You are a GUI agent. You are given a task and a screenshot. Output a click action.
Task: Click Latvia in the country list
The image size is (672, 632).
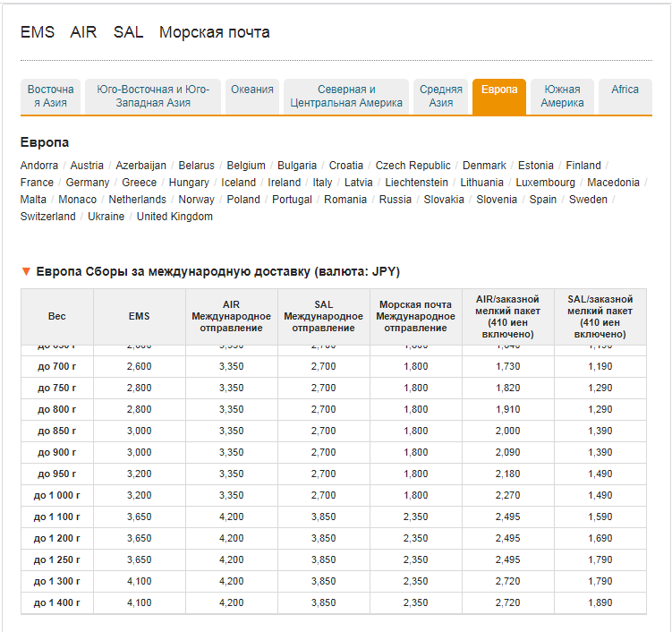(x=359, y=183)
